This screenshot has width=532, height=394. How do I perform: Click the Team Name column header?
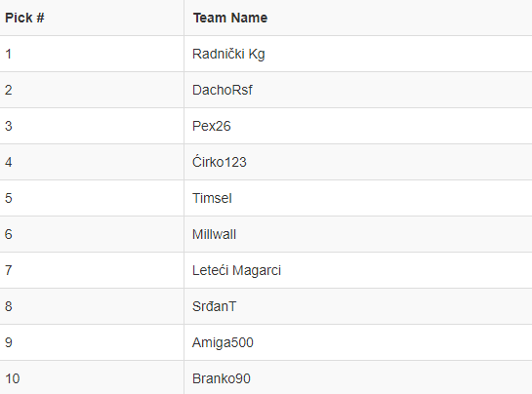pyautogui.click(x=230, y=18)
